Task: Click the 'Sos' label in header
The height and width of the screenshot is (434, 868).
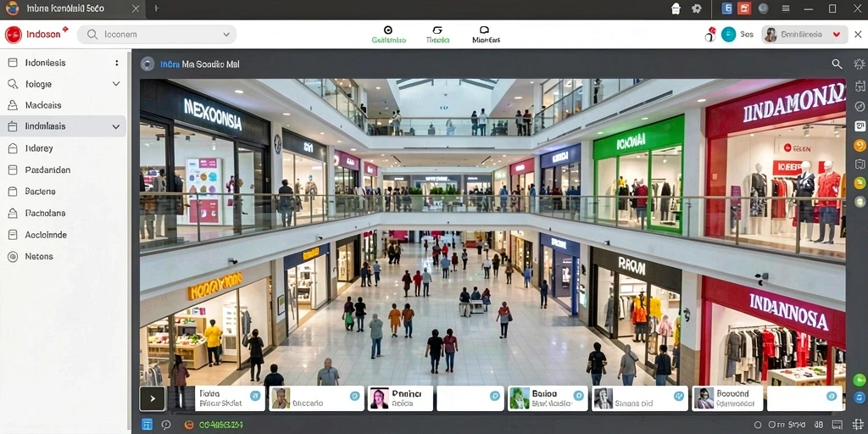Action: tap(747, 34)
